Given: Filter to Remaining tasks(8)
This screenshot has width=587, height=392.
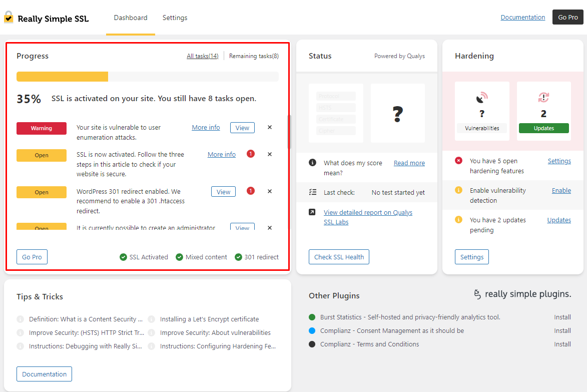Looking at the screenshot, I should point(254,56).
